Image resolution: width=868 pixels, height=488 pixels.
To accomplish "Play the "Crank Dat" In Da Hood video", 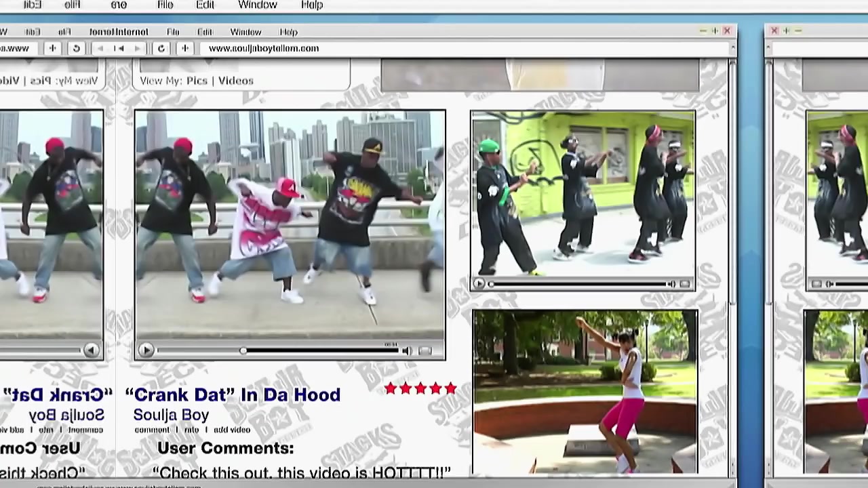I will click(145, 350).
